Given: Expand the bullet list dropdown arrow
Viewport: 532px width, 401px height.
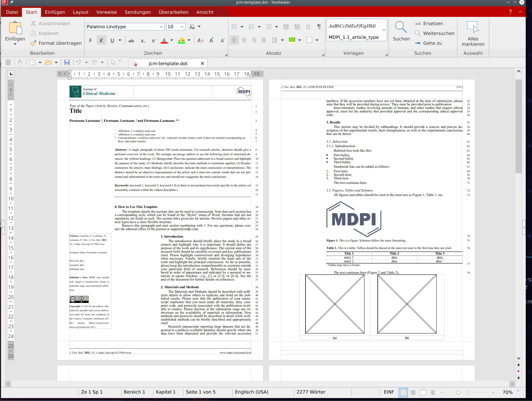Looking at the screenshot, I should (x=242, y=27).
